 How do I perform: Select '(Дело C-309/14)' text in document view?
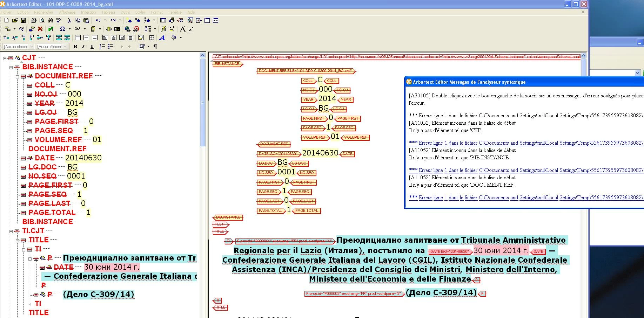pyautogui.click(x=441, y=293)
